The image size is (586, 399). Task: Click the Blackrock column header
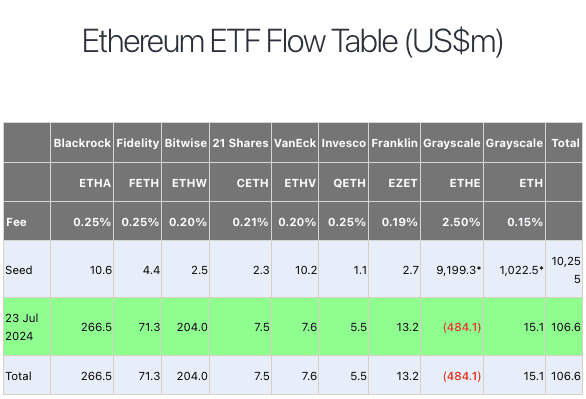(82, 143)
